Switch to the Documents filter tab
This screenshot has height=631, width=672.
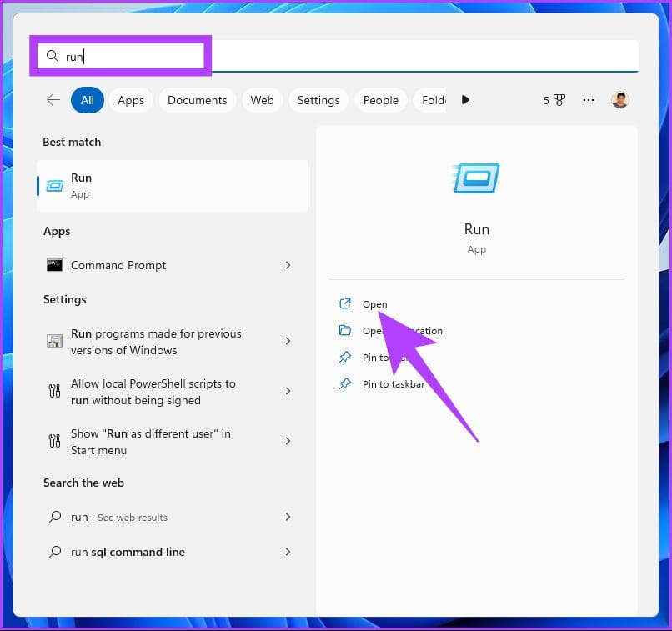pyautogui.click(x=197, y=100)
